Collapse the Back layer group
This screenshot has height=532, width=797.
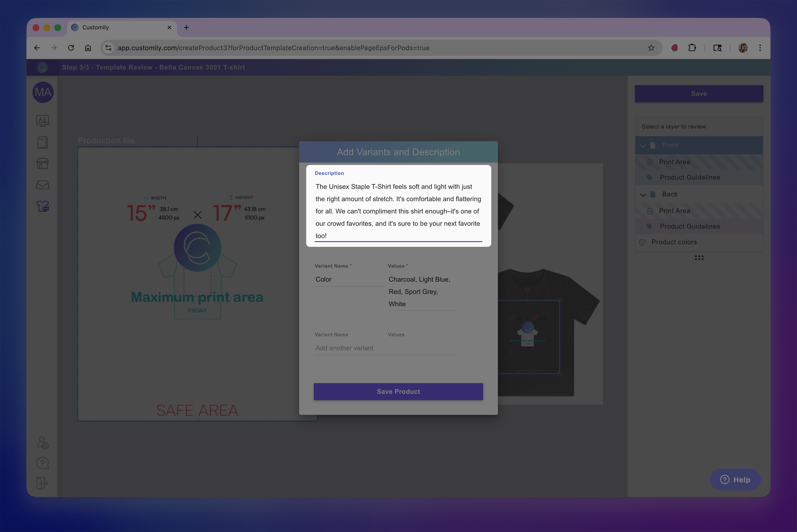coord(643,194)
